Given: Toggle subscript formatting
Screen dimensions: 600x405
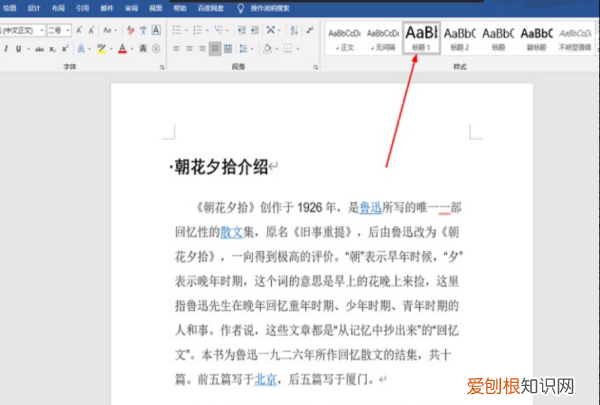Looking at the screenshot, I should point(52,49).
